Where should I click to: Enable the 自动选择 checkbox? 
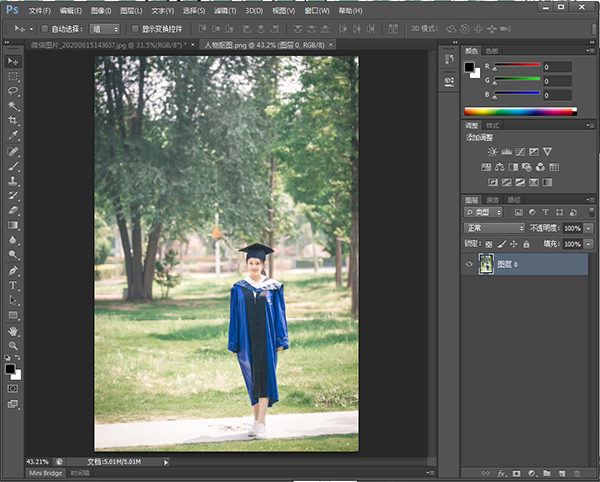(44, 29)
